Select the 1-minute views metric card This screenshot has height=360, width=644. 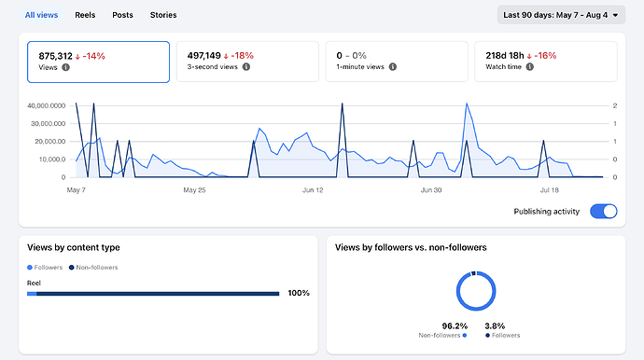[x=397, y=62]
